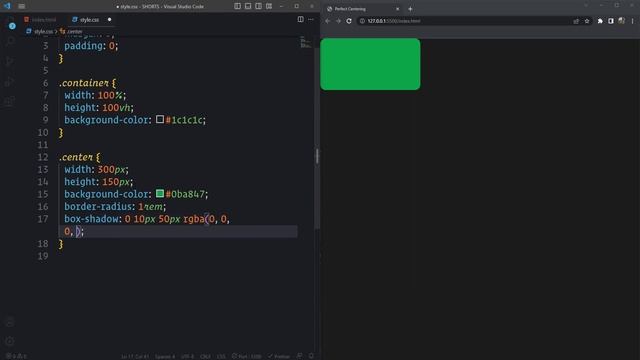Click unsaved dot on style.css tab
This screenshot has width=640, height=360.
(109, 20)
